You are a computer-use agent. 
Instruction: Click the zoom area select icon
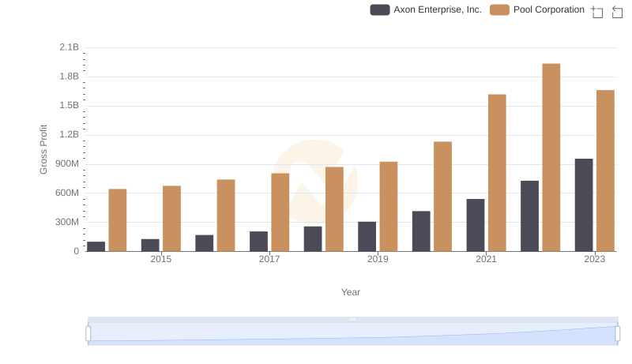[597, 12]
